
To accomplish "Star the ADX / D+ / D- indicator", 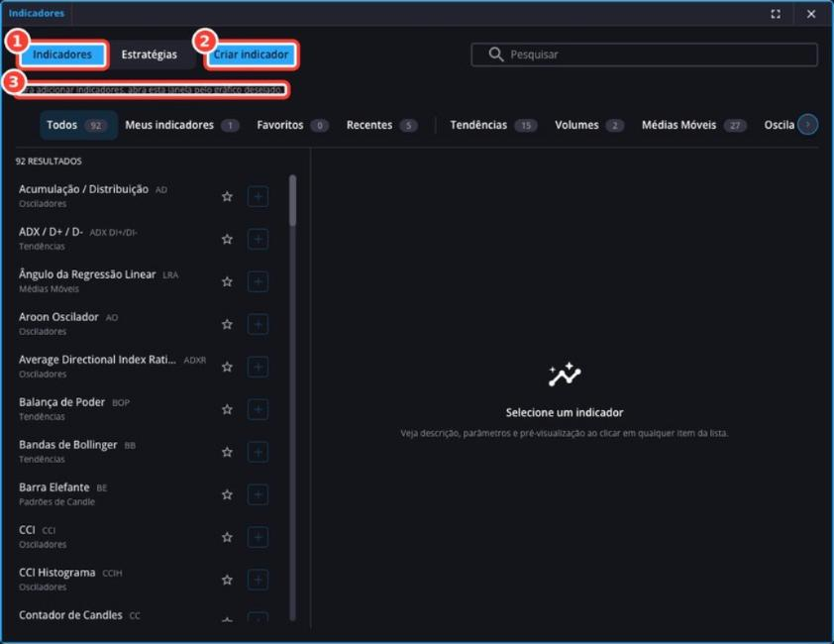I will 227,239.
